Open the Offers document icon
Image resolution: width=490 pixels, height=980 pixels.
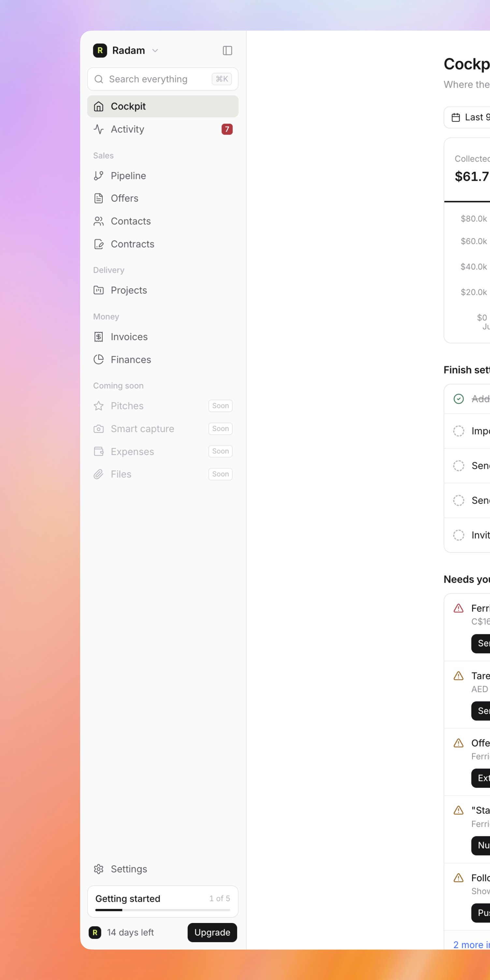click(x=98, y=198)
